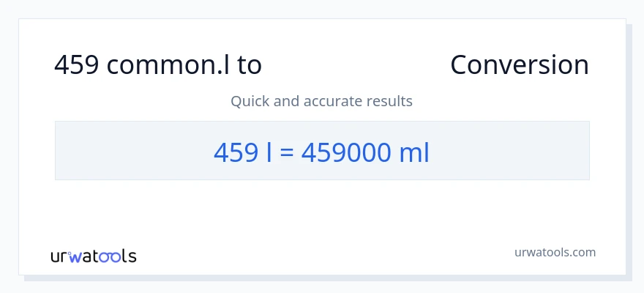
Task: Click the word "Quick" in subtitle
Action: [250, 101]
